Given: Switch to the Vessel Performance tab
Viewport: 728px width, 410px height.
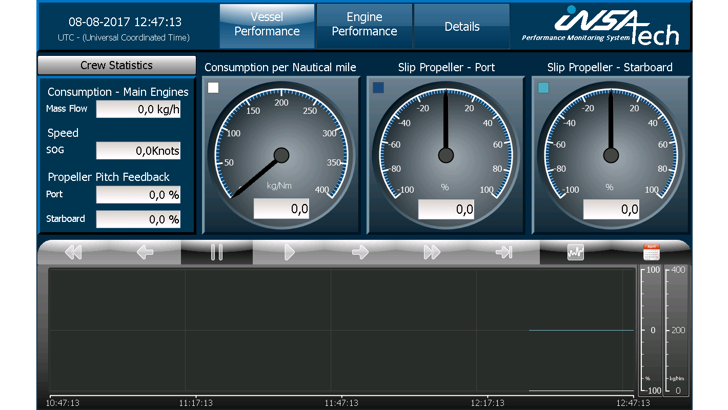Looking at the screenshot, I should [x=267, y=26].
